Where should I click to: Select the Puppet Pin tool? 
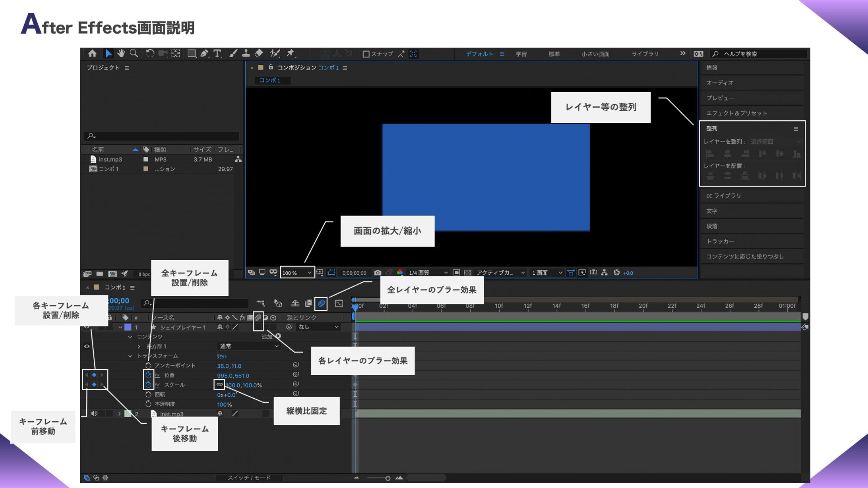291,54
